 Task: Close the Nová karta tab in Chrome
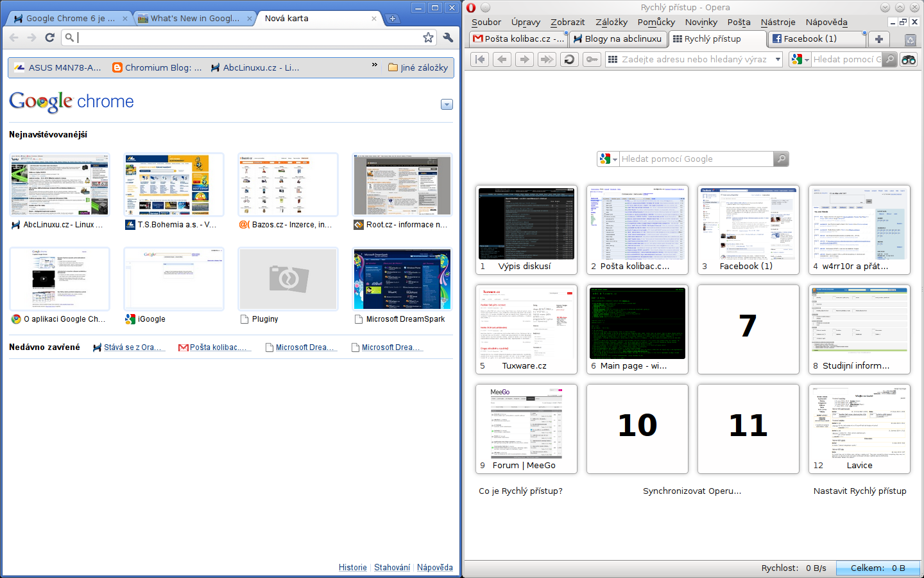(x=374, y=19)
